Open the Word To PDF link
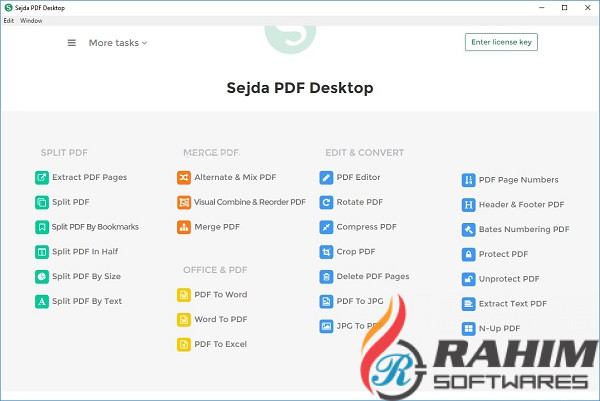Image resolution: width=600 pixels, height=401 pixels. click(221, 319)
